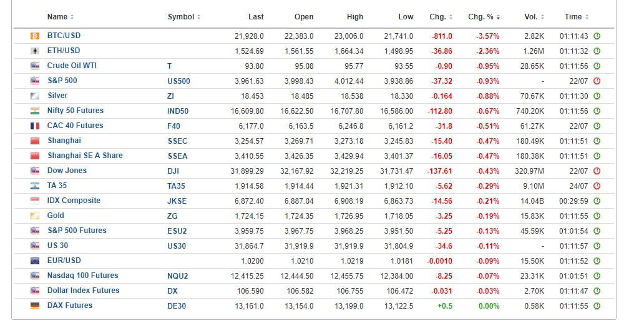Click the SSEC symbol

pyautogui.click(x=177, y=141)
